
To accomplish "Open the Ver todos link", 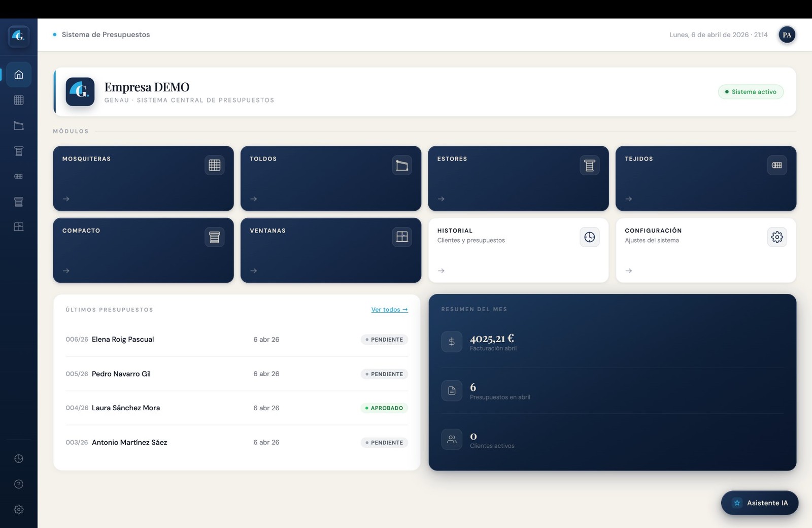I will (389, 309).
